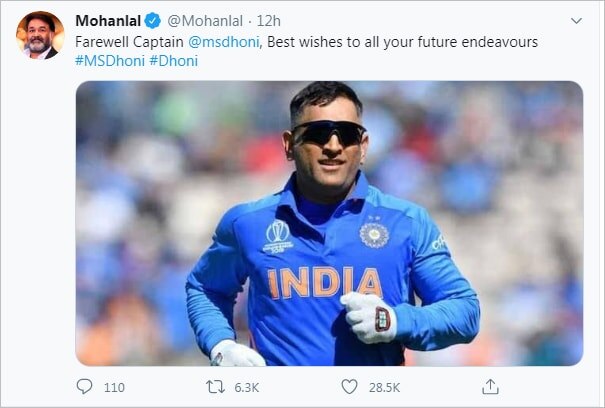605x408 pixels.
Task: Click the 28.5K likes count
Action: [385, 388]
